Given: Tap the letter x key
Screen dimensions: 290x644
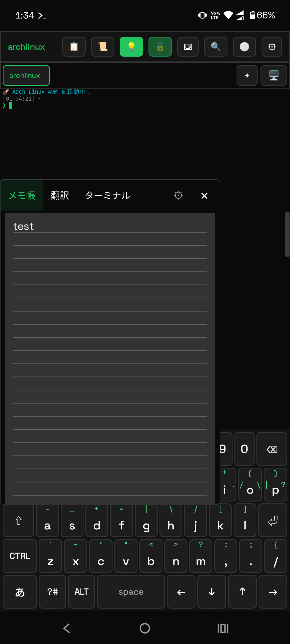Looking at the screenshot, I should coord(75,556).
